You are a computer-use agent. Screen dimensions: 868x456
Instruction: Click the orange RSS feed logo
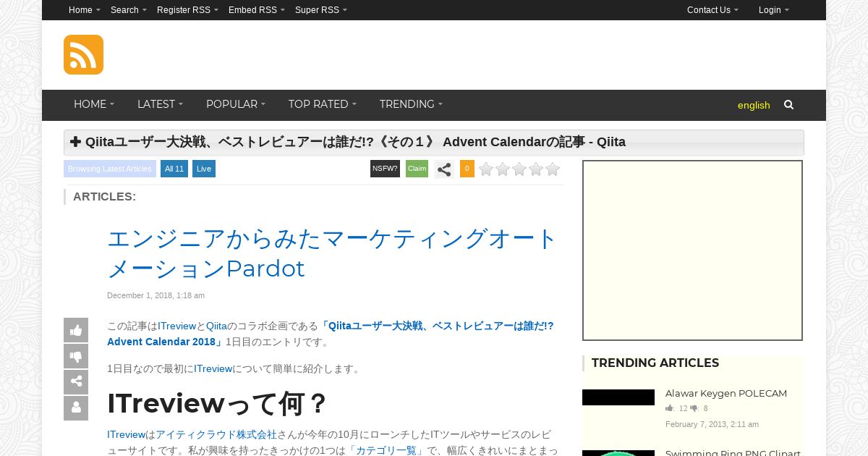(83, 54)
